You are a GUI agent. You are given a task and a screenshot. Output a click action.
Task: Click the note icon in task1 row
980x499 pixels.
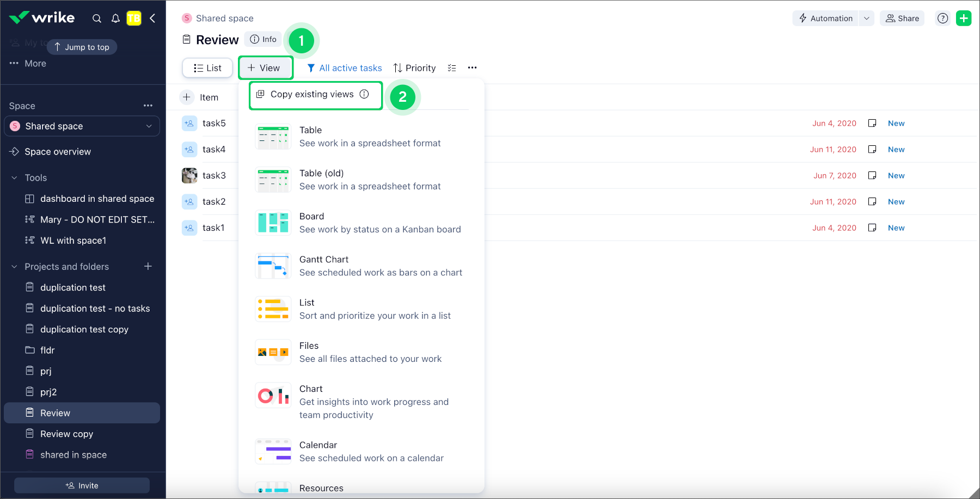click(x=872, y=228)
